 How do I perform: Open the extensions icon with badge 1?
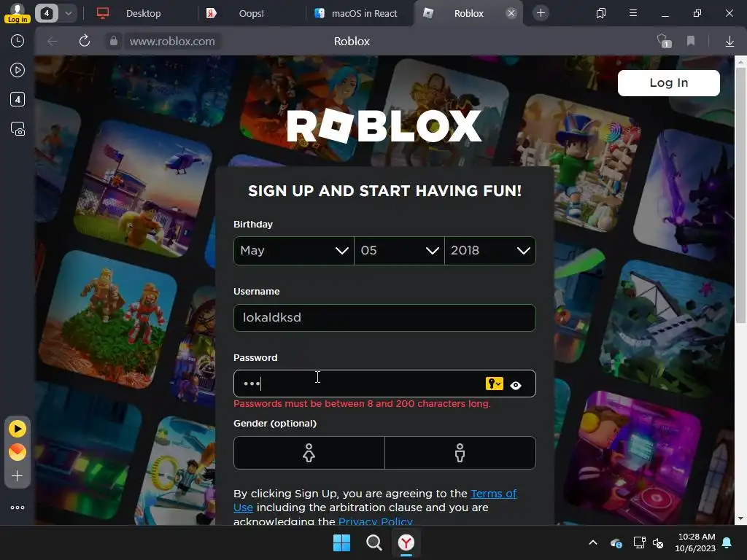[x=664, y=41]
